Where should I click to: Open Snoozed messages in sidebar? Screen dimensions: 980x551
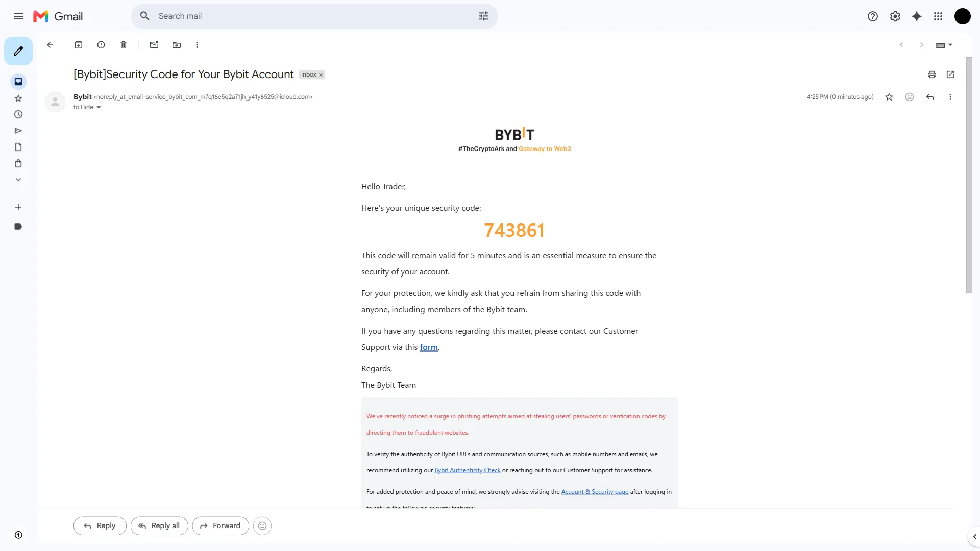tap(18, 115)
